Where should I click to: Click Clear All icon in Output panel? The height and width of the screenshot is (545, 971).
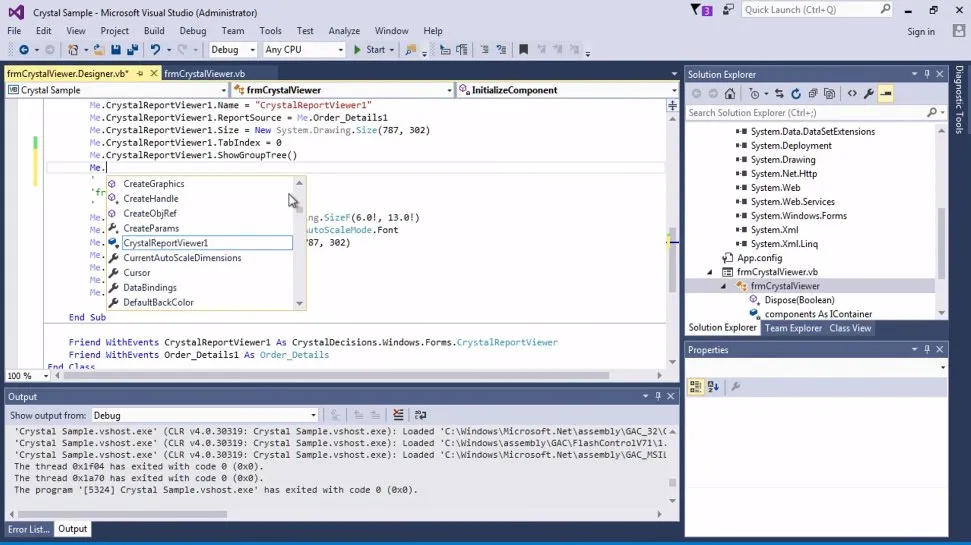pyautogui.click(x=398, y=415)
